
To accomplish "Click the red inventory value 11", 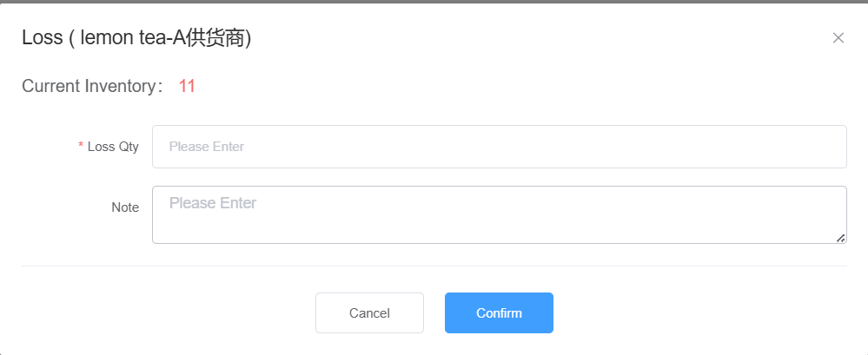I will tap(187, 86).
